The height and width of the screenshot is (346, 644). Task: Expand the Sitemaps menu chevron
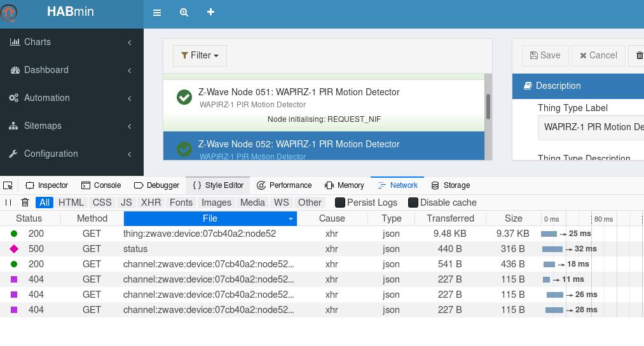point(130,126)
